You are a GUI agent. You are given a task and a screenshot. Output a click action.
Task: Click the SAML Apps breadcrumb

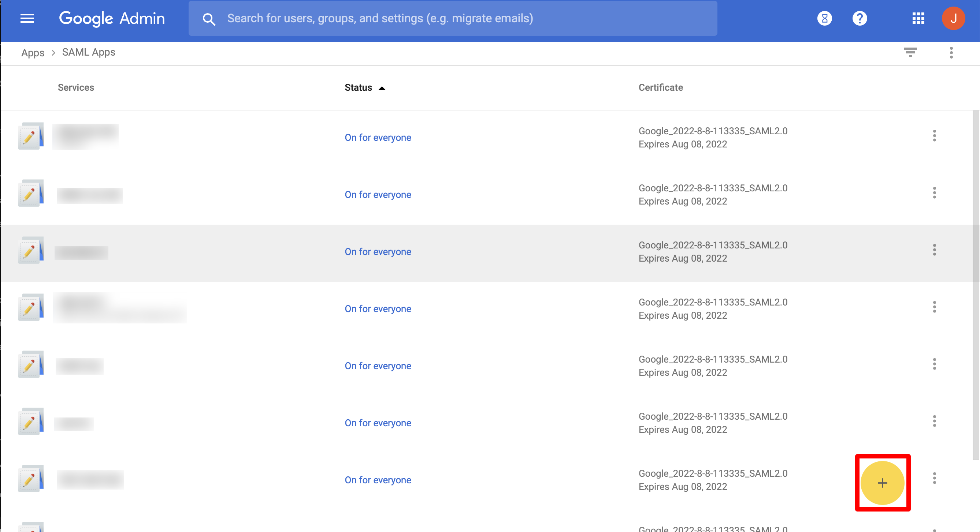pyautogui.click(x=89, y=52)
